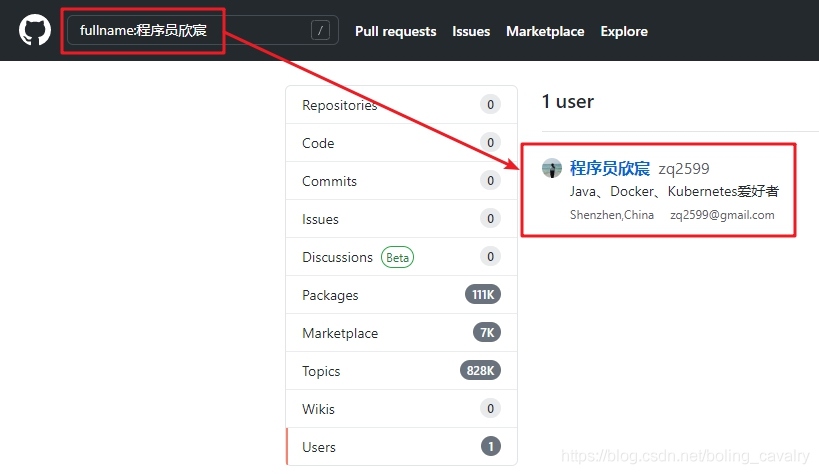
Task: Click the Beta label next to Discussions
Action: point(397,257)
